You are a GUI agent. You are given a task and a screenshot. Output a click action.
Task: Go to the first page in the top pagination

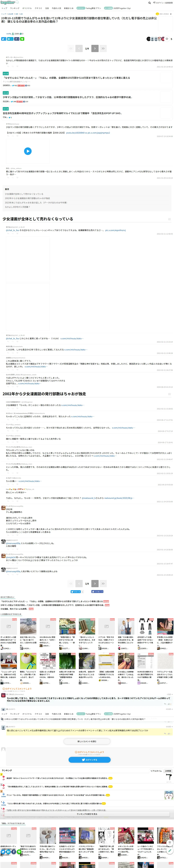click(x=71, y=48)
